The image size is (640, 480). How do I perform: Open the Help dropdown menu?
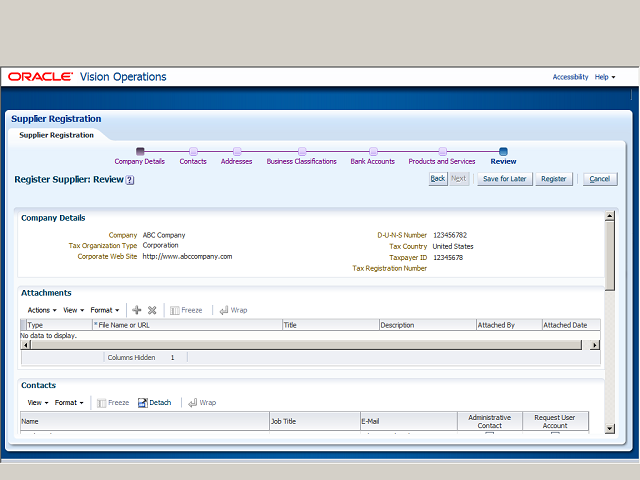605,77
